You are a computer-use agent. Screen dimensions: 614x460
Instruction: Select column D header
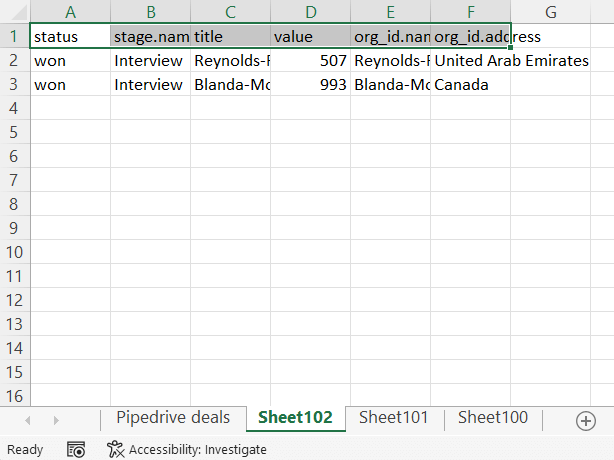coord(310,12)
